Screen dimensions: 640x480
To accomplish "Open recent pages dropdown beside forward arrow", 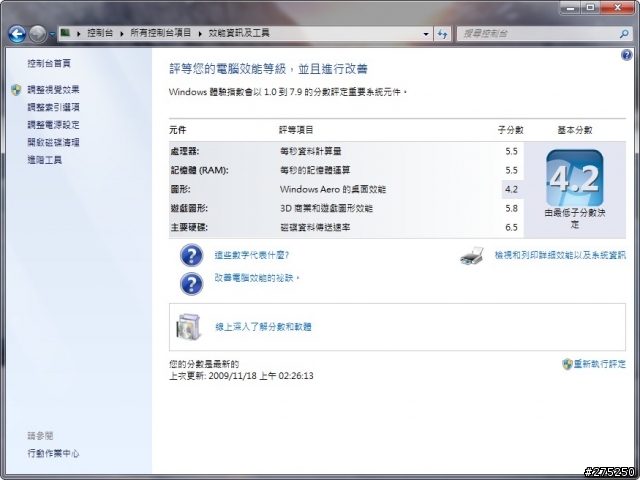I will [52, 34].
